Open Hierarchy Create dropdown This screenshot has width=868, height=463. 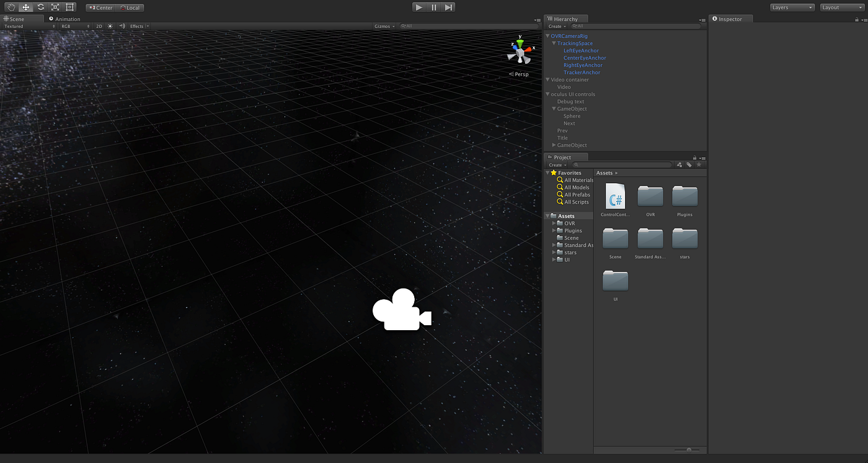click(x=556, y=26)
